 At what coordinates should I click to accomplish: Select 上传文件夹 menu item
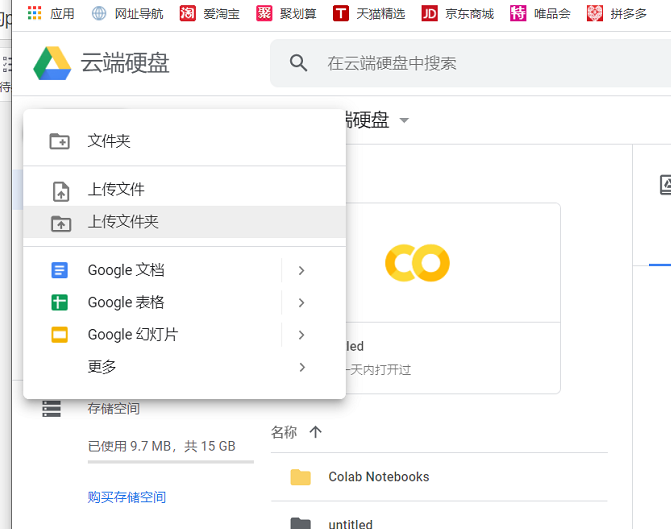point(184,222)
